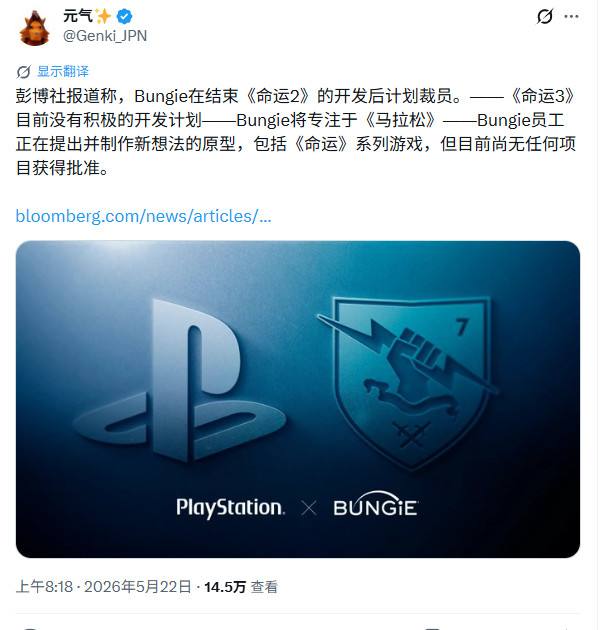View the 14.5万 查看 view count
This screenshot has width=608, height=630.
click(241, 587)
